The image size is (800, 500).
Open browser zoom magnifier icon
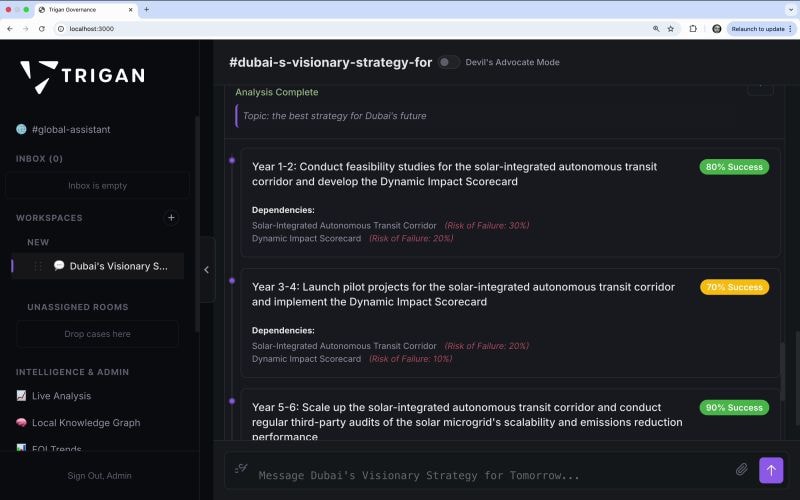[x=656, y=29]
